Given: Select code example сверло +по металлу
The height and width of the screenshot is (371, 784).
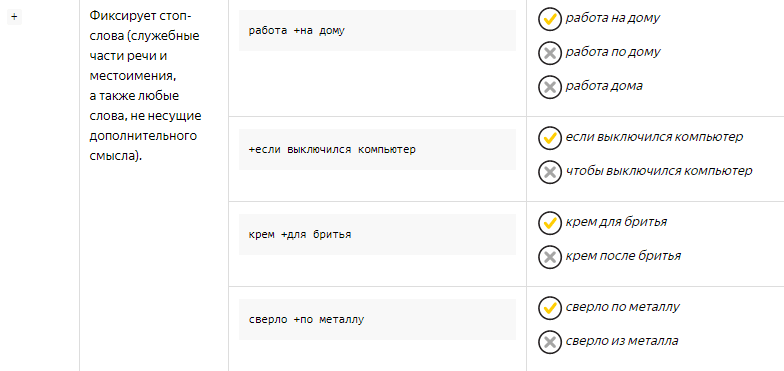Looking at the screenshot, I should click(x=378, y=320).
